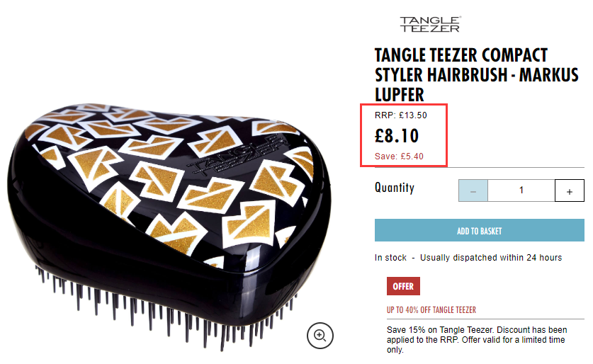Focus the quantity input field showing 1
593x364 pixels.
click(521, 190)
